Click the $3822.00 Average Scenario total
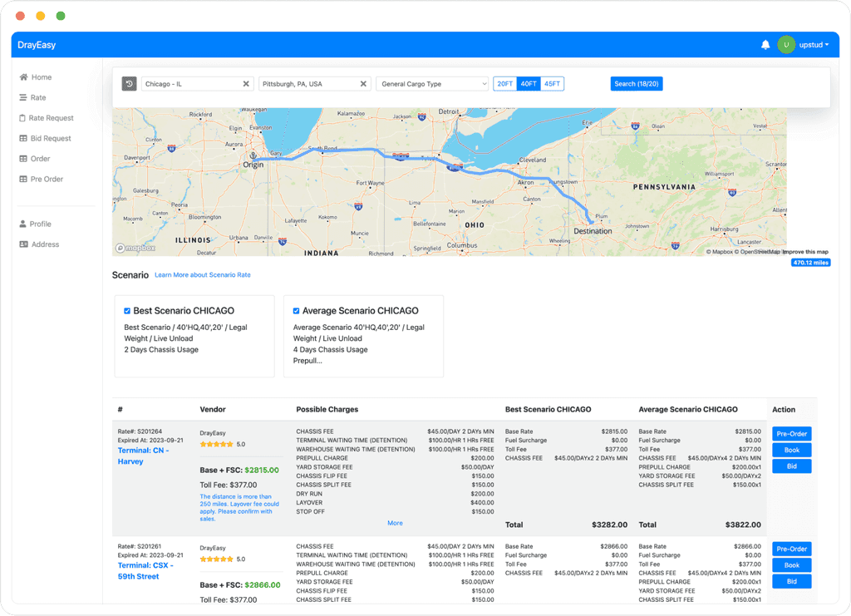851x616 pixels. [743, 525]
